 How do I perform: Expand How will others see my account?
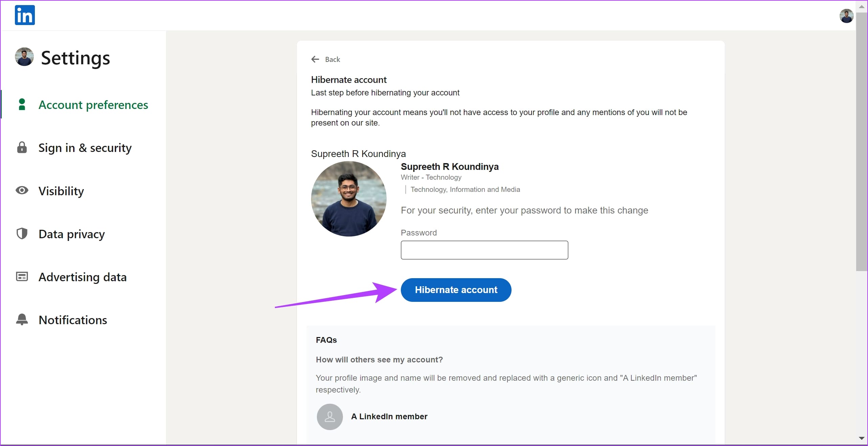click(379, 359)
